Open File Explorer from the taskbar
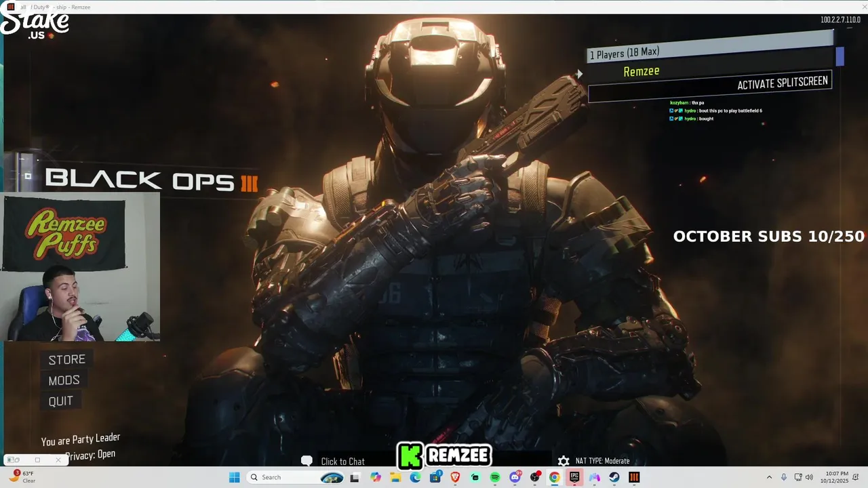The width and height of the screenshot is (868, 488). (395, 477)
